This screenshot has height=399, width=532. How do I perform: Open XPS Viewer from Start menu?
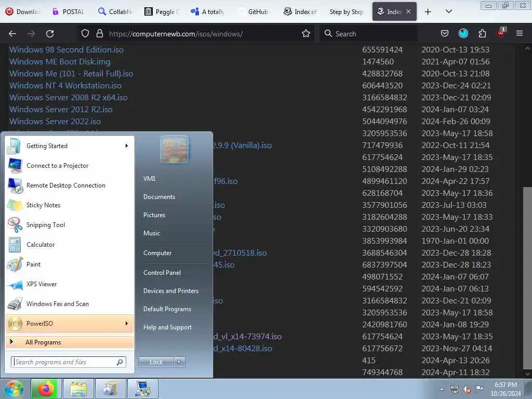pos(70,284)
